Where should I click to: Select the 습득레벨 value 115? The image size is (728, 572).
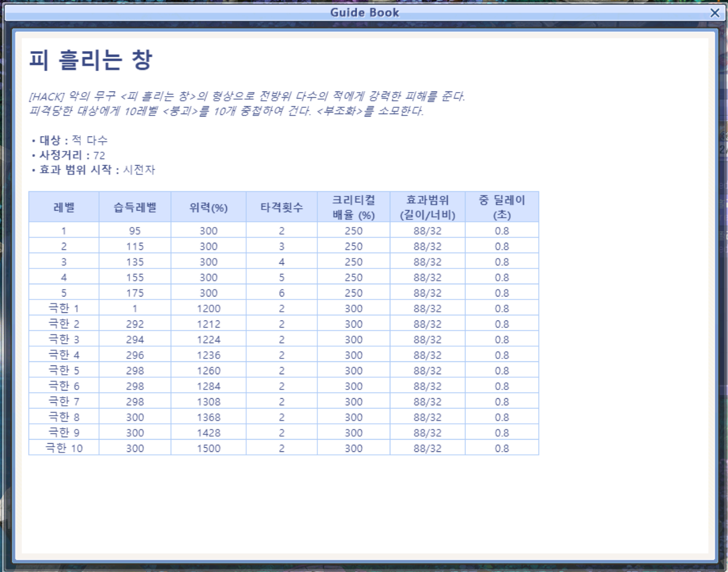pos(135,246)
